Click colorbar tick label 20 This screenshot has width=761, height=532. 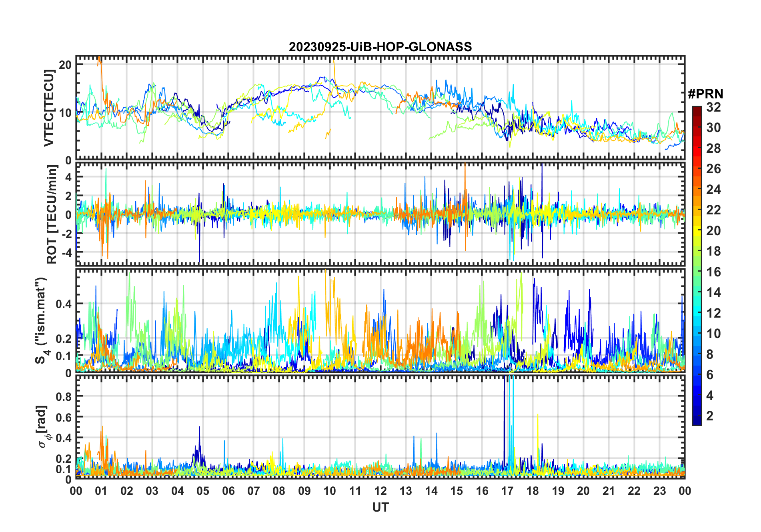click(713, 231)
